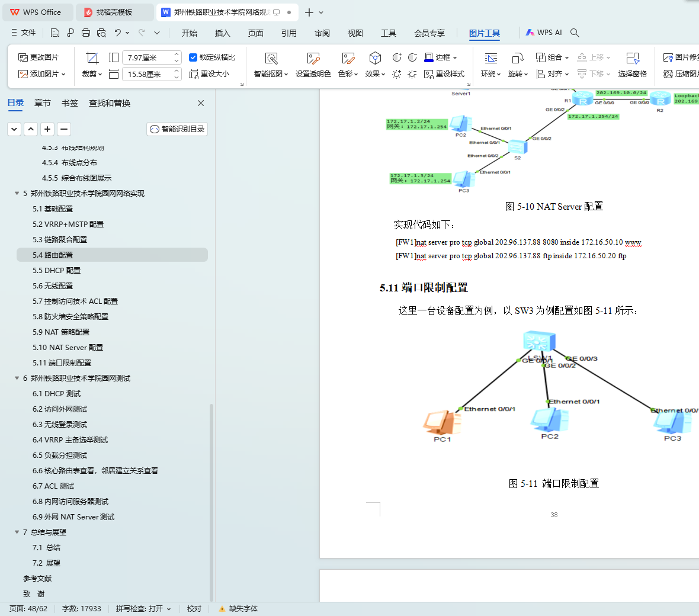The width and height of the screenshot is (699, 616).
Task: Open WPS AI assistant
Action: pyautogui.click(x=543, y=33)
